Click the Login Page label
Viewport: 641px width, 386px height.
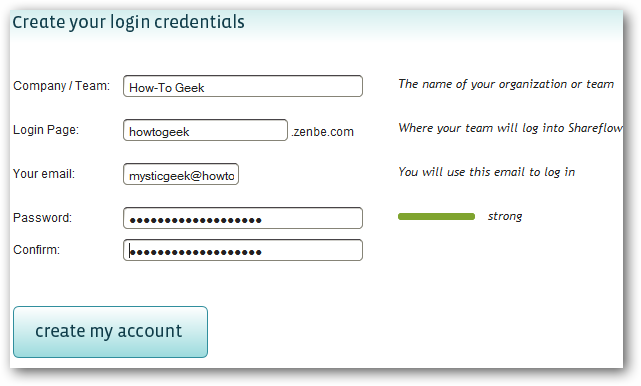pyautogui.click(x=46, y=130)
